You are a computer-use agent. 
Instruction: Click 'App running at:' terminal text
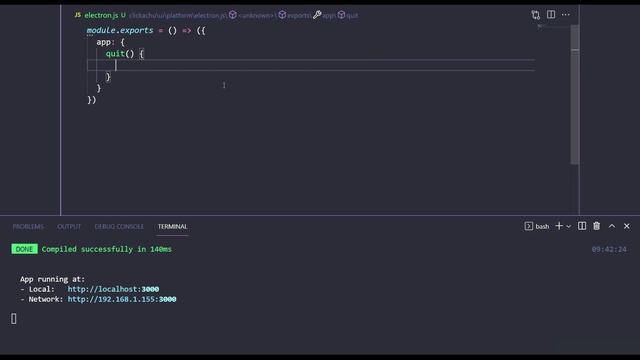52,279
